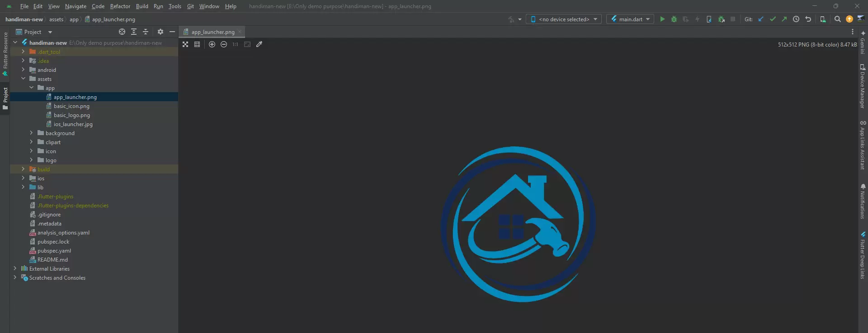This screenshot has width=868, height=333.
Task: Select pubspec.yaml in the project tree
Action: (x=54, y=251)
